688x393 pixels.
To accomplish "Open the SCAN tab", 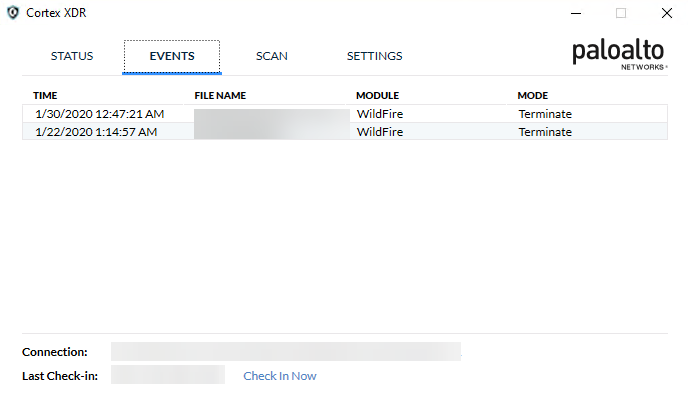I will (x=272, y=56).
